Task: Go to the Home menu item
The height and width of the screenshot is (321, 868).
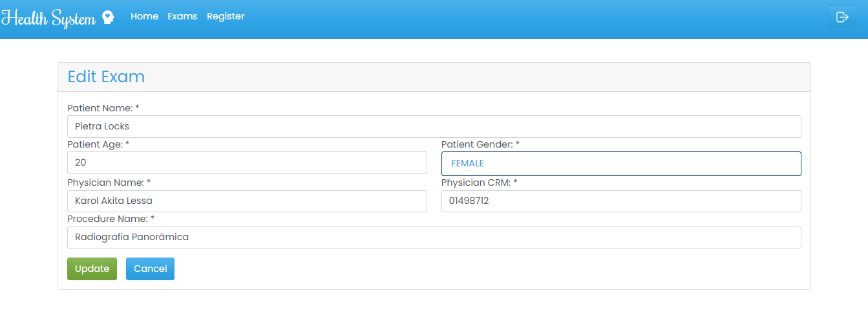Action: coord(144,16)
